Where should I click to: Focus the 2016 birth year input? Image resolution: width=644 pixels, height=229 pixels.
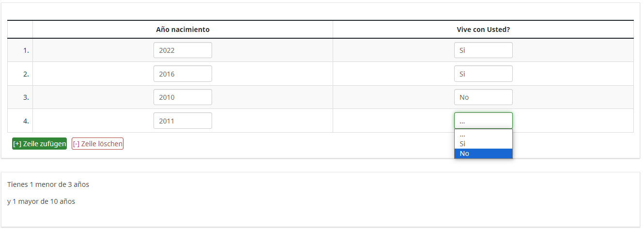[x=183, y=74]
